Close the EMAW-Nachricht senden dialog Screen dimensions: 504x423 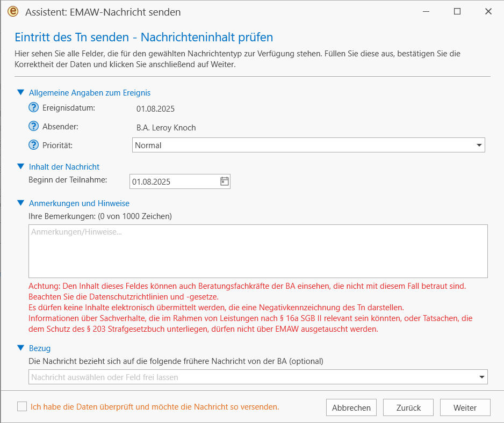(488, 12)
